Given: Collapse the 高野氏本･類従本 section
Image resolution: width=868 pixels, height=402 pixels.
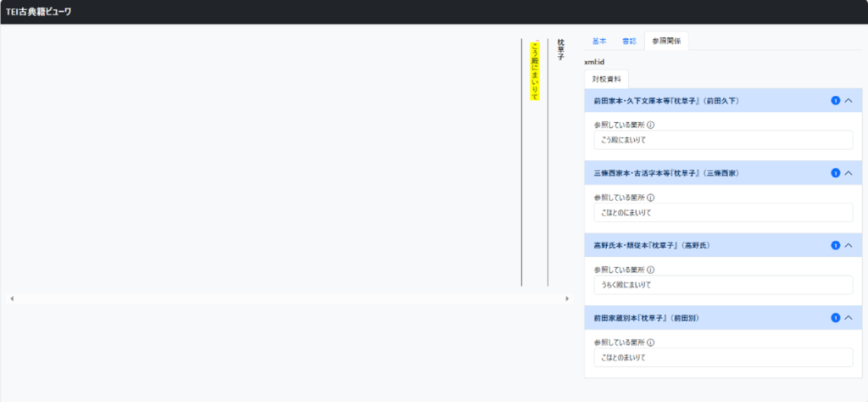Looking at the screenshot, I should click(849, 246).
